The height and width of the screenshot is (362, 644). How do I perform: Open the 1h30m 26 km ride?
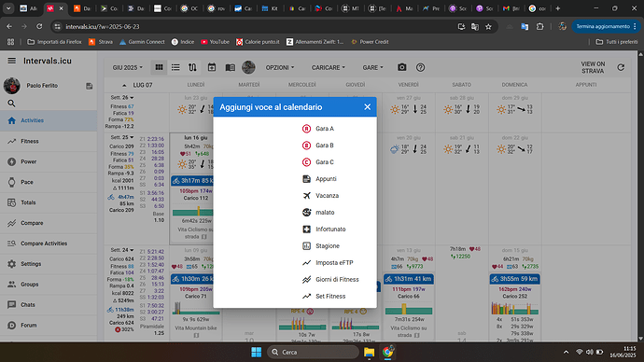coord(192,279)
